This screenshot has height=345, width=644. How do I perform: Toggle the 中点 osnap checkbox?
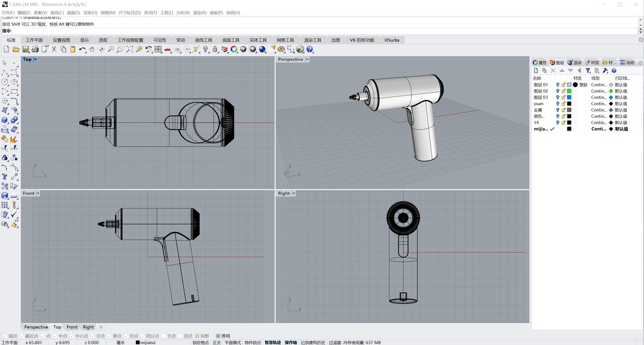coord(55,336)
